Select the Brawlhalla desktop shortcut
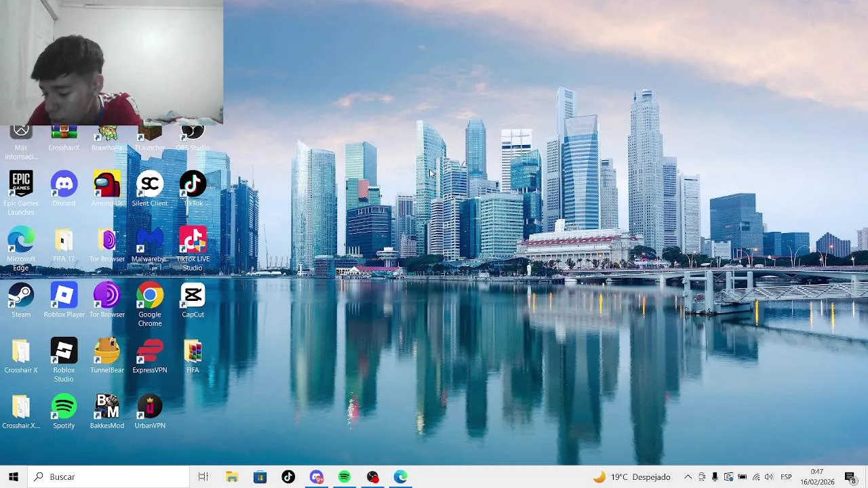Screen dimensions: 868x488 pyautogui.click(x=107, y=138)
